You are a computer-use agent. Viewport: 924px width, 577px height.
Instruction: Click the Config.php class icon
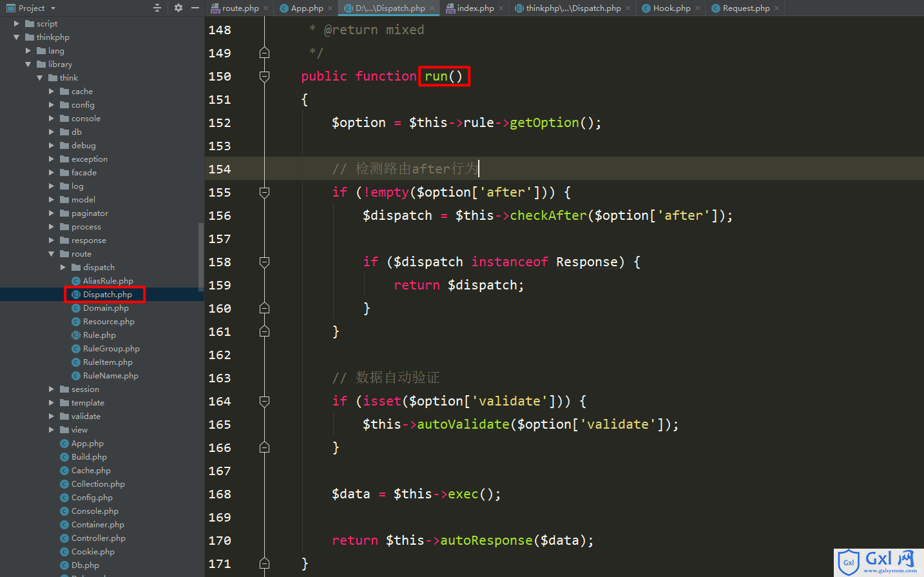(64, 497)
